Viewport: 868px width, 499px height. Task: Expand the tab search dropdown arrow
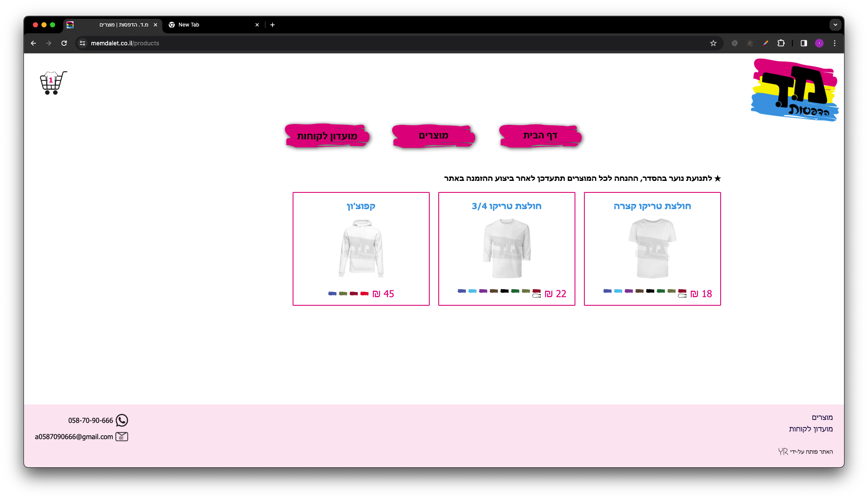tap(836, 25)
